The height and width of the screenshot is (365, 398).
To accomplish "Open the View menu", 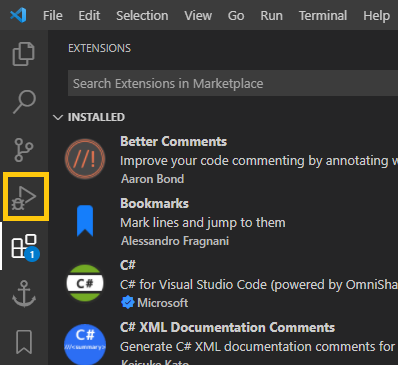I will [x=198, y=16].
